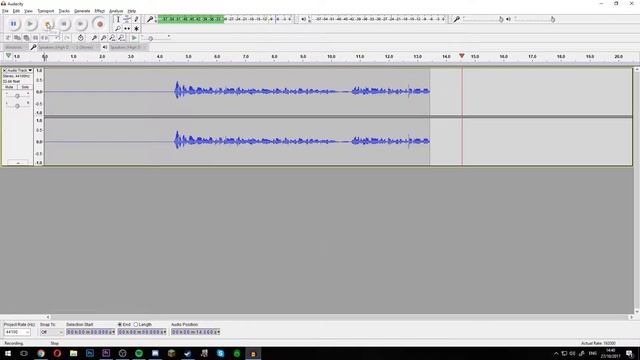
Task: Adjust the playback volume slider
Action: 552,19
